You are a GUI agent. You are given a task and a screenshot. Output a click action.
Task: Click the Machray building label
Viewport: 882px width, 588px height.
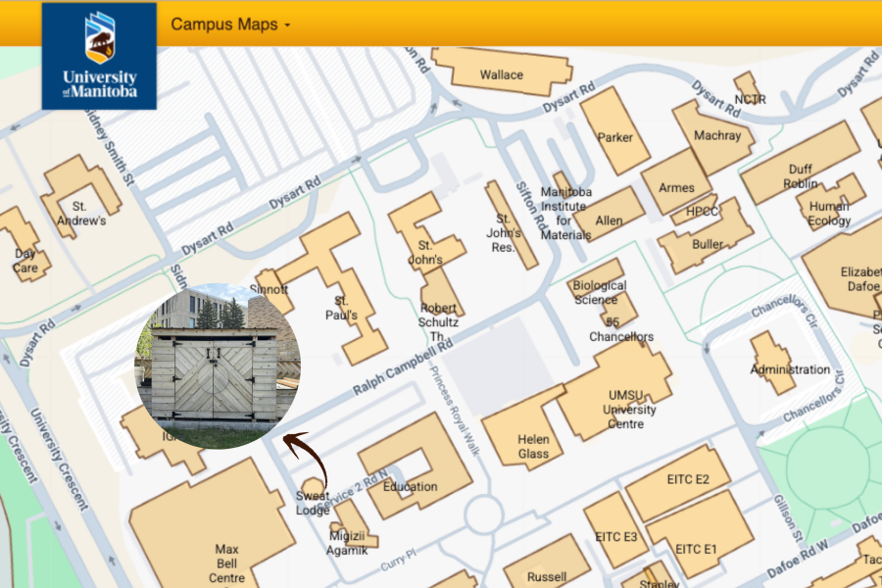click(717, 135)
